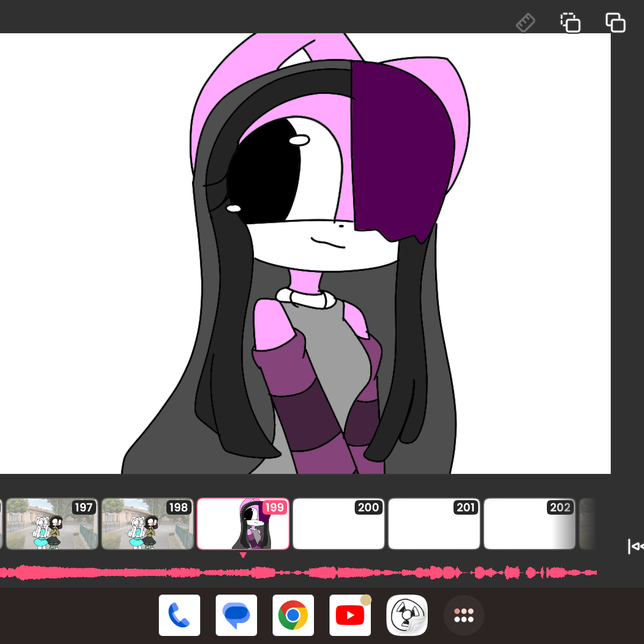This screenshot has height=644, width=644.
Task: Click the partially visible frame after 202
Action: [x=588, y=524]
